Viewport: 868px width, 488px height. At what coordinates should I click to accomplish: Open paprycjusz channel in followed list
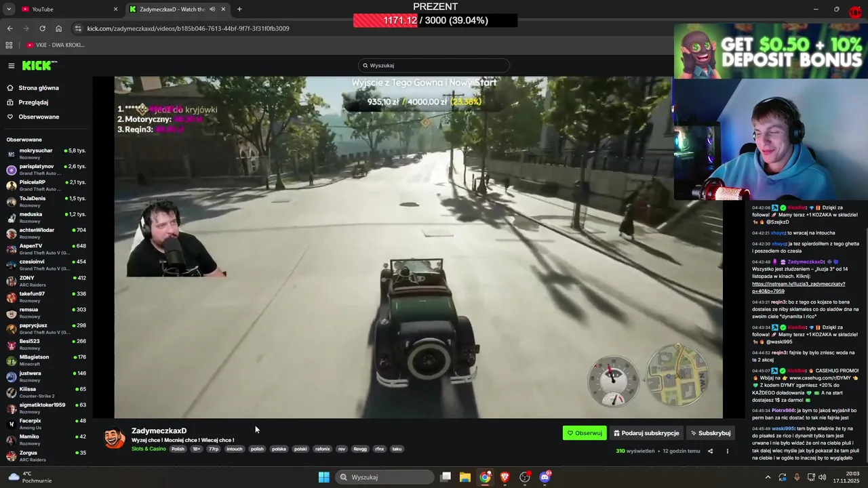click(46, 329)
